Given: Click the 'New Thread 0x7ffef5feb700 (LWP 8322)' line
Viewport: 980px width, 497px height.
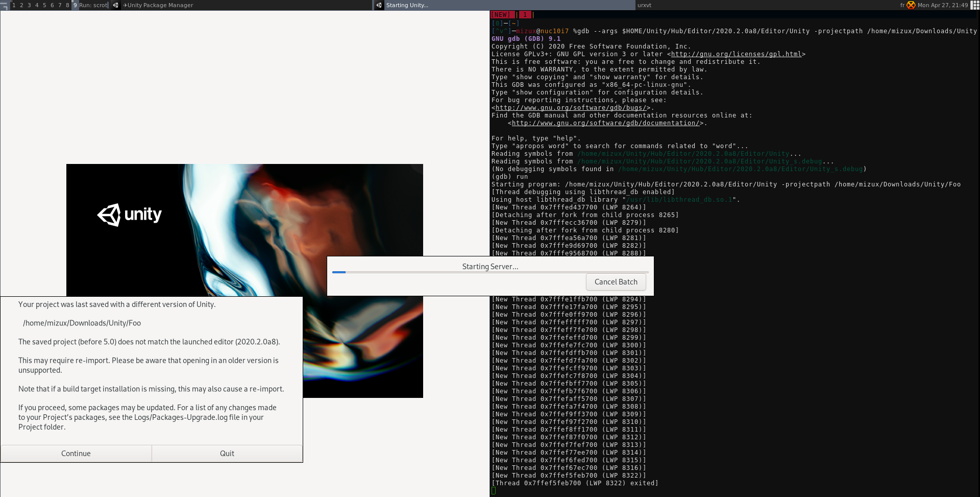Looking at the screenshot, I should tap(569, 476).
